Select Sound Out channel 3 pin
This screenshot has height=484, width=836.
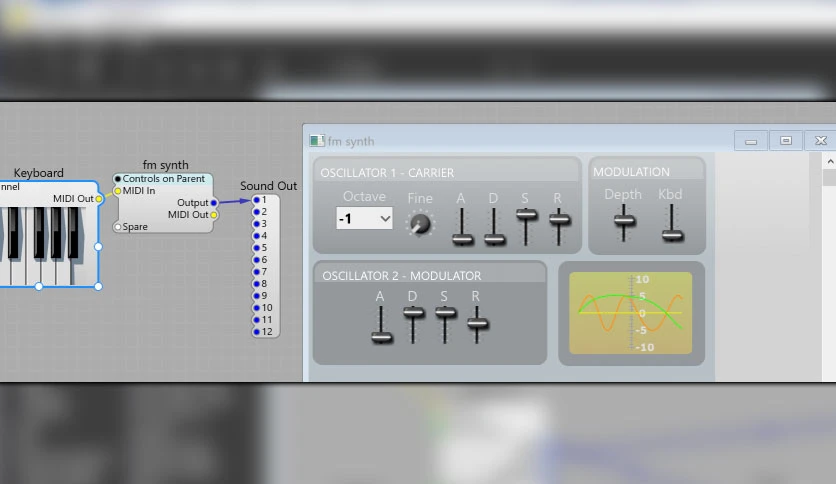[x=256, y=224]
